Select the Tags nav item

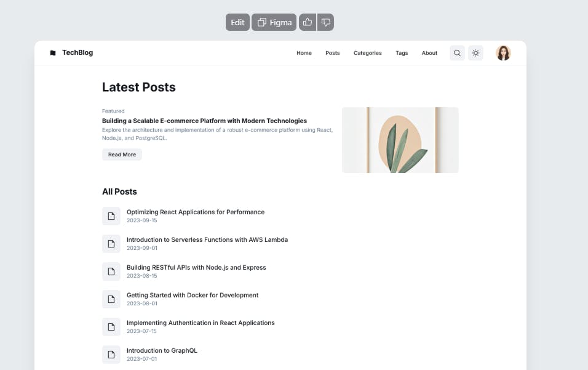402,53
